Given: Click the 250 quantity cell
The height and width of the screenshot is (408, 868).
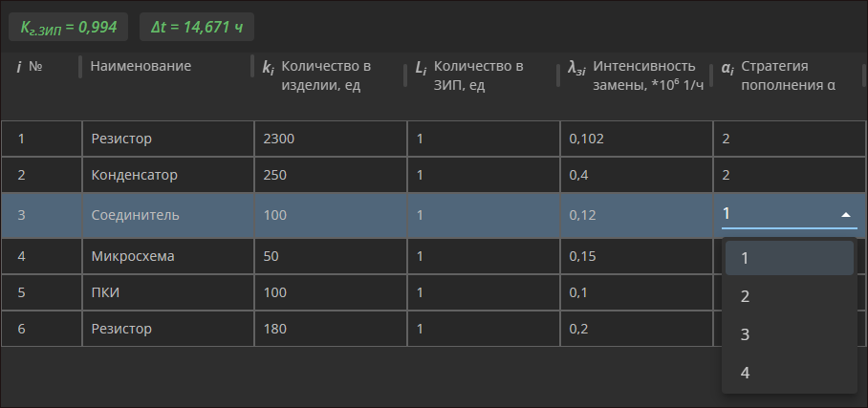Looking at the screenshot, I should click(x=331, y=175).
